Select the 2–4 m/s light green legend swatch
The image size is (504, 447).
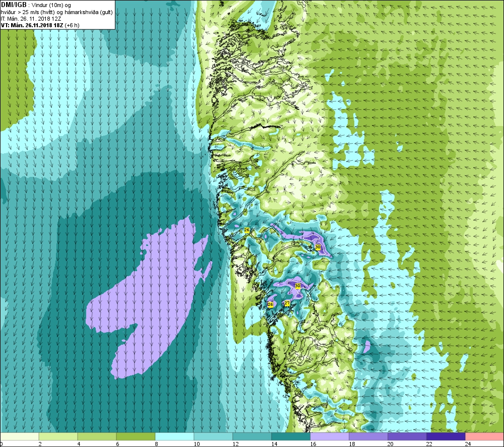coord(58,436)
